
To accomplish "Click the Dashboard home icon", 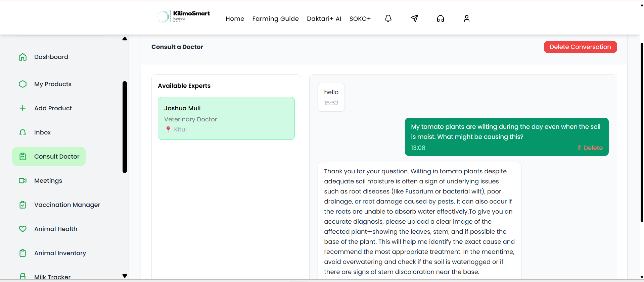I will pos(22,57).
